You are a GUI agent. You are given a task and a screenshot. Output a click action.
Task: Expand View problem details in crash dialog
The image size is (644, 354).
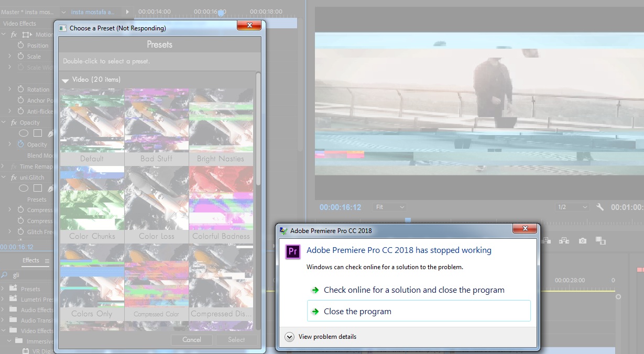(x=290, y=337)
